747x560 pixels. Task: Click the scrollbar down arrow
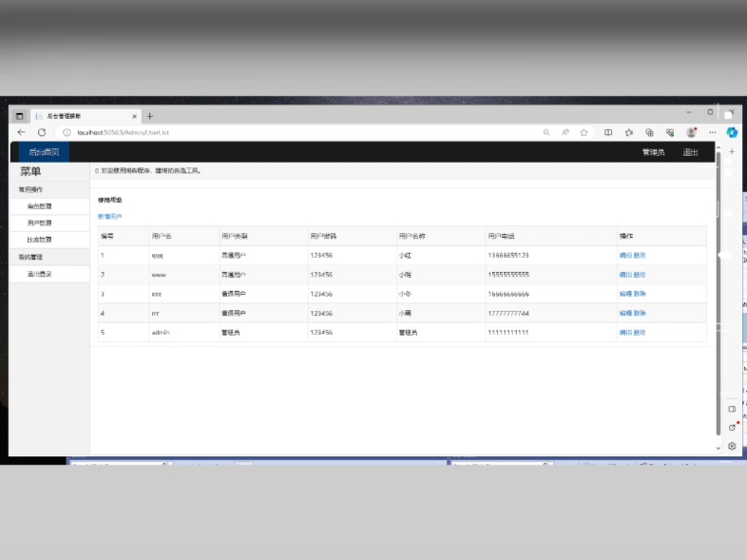point(718,449)
